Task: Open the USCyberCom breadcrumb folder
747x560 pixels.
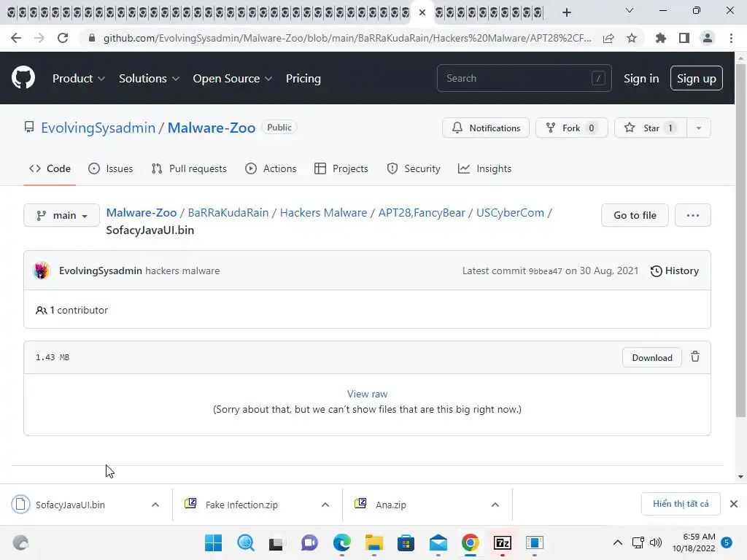Action: point(510,213)
